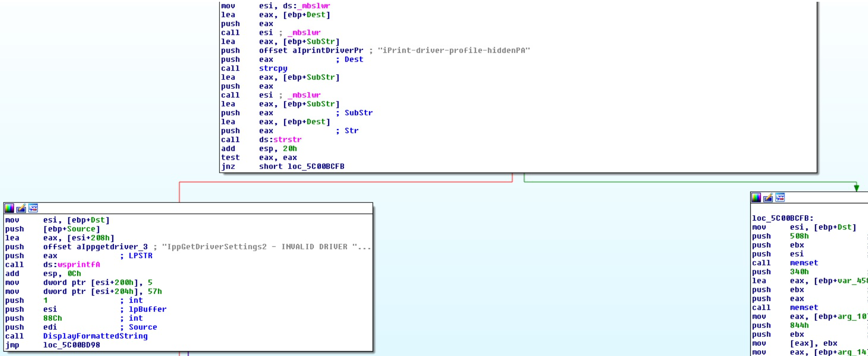Screen dimensions: 868x356
Task: Click the "DisplayFormattedString" call target
Action: coord(96,336)
